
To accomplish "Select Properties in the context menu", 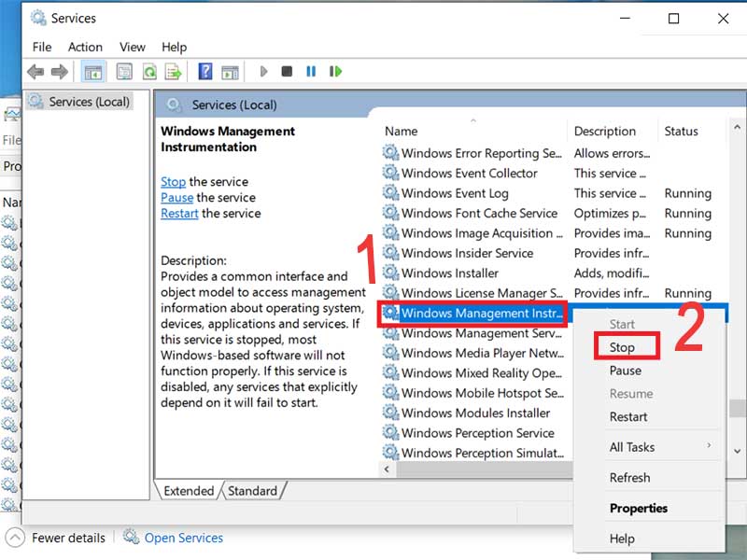I will pyautogui.click(x=639, y=508).
